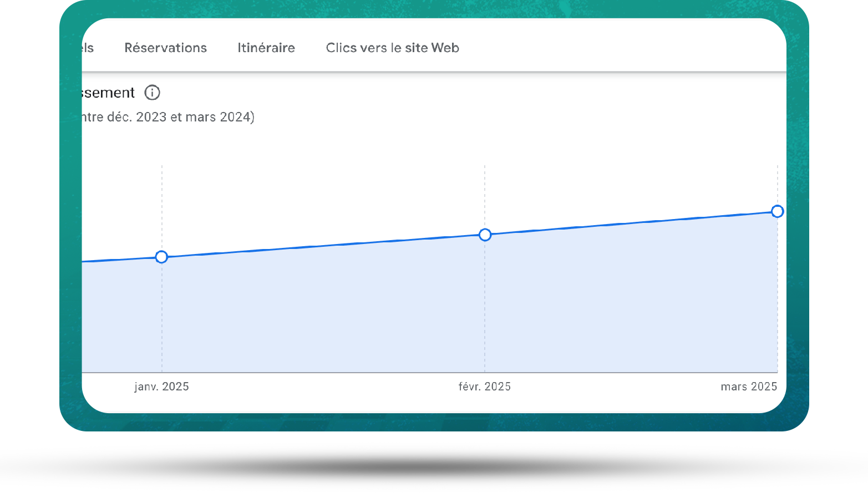Click the févr. 2025 axis label
The image size is (868, 493).
[485, 387]
